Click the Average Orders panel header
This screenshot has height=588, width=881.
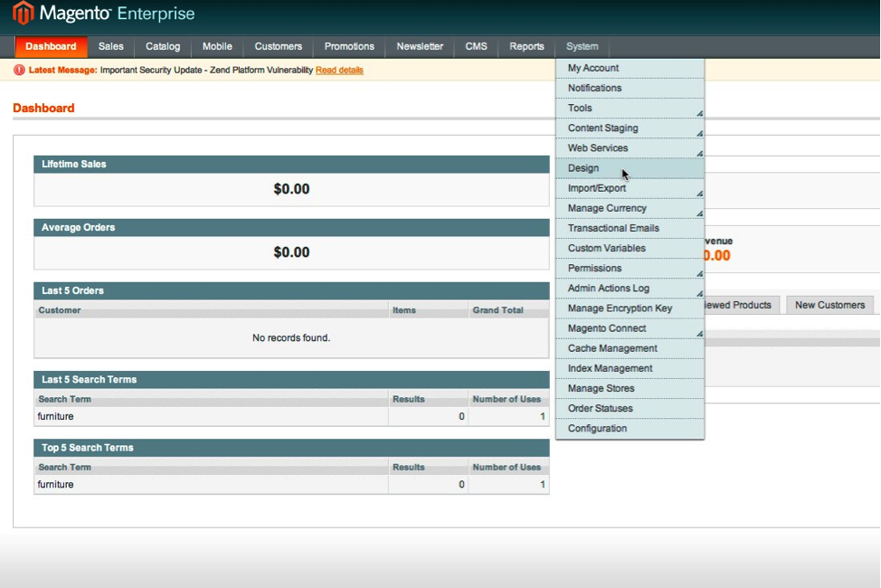pos(291,228)
